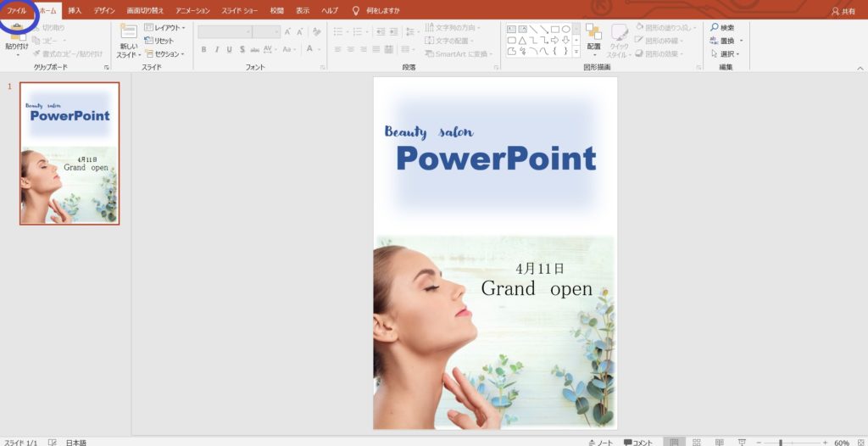Screen dimensions: 868x446
Task: Select the Rectangle shape
Action: (554, 29)
